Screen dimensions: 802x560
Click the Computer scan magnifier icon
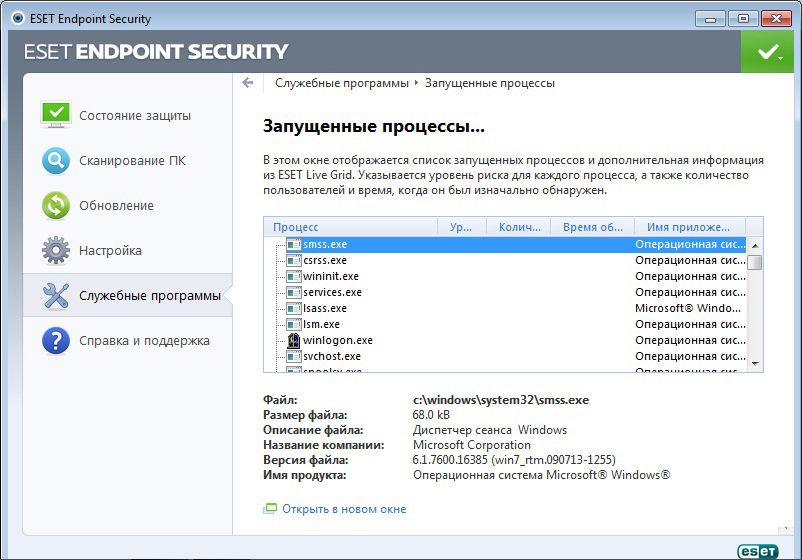click(x=56, y=160)
